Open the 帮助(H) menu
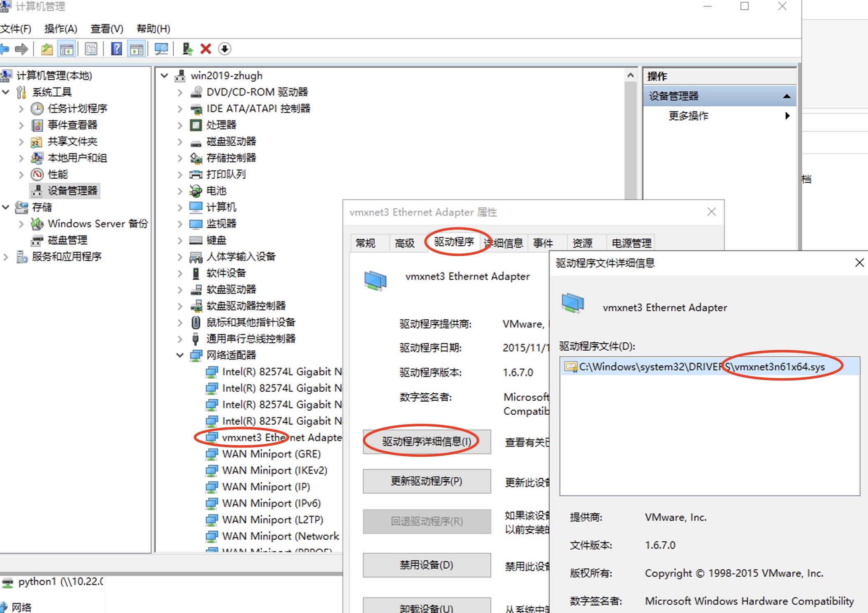Image resolution: width=868 pixels, height=613 pixels. point(153,29)
